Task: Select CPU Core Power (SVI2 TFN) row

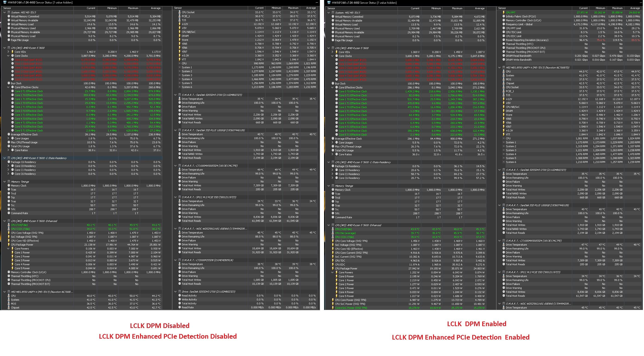Action: 350,300
